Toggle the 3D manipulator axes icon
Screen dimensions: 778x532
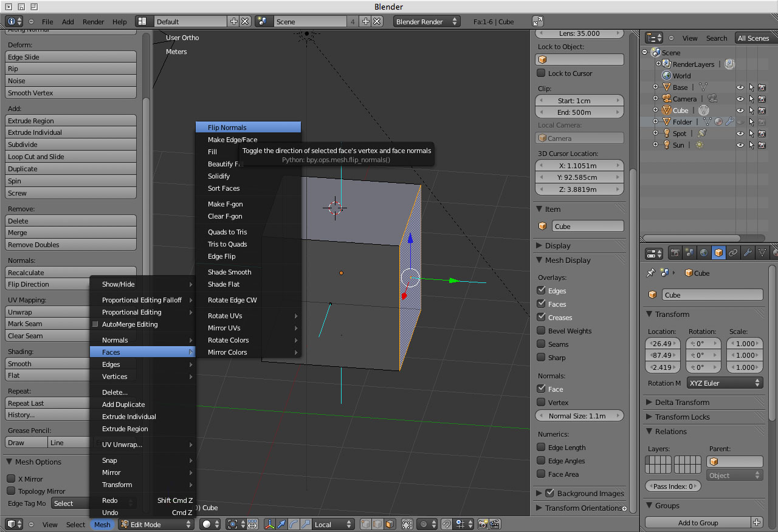(x=269, y=524)
